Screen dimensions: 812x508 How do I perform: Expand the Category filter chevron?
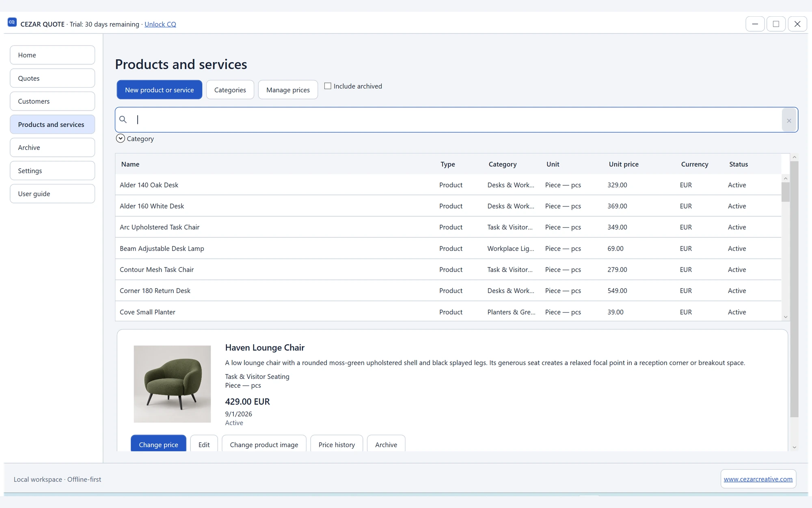[120, 138]
